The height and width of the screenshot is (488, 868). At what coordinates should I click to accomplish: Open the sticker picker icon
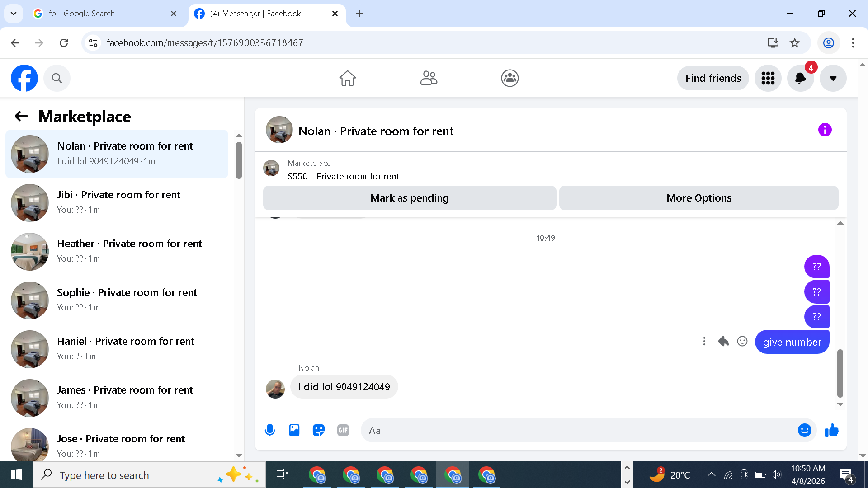click(x=319, y=430)
